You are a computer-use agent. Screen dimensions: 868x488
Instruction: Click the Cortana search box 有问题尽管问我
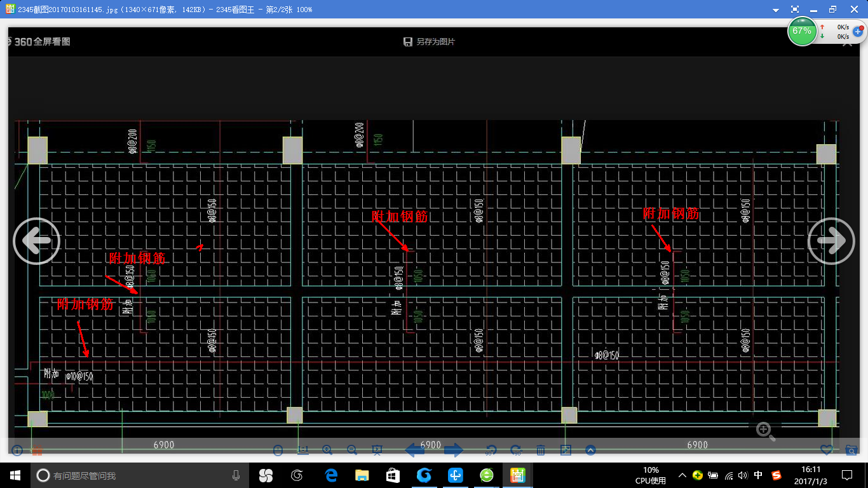pyautogui.click(x=139, y=475)
